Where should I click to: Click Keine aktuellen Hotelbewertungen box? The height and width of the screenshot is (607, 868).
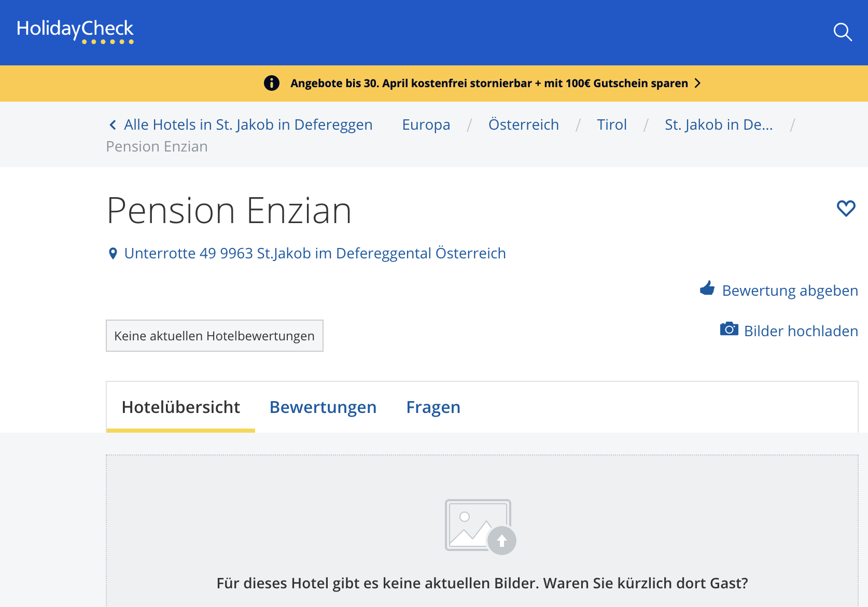tap(215, 336)
